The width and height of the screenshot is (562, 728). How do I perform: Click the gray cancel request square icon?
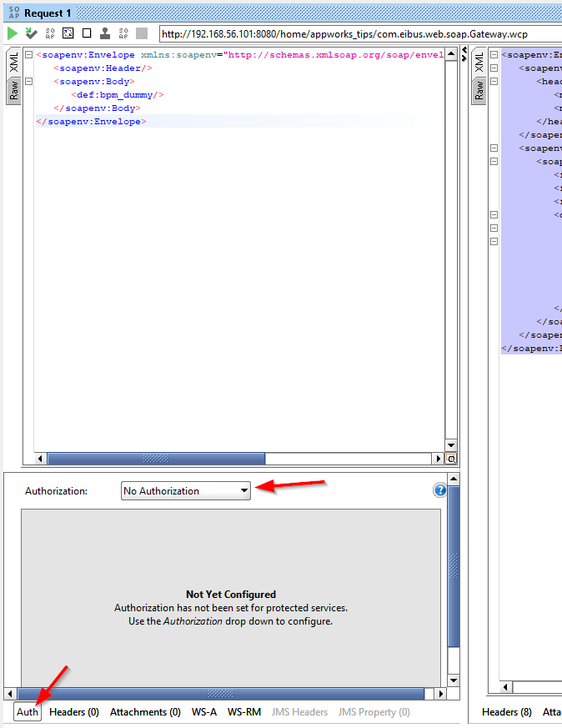tap(142, 33)
